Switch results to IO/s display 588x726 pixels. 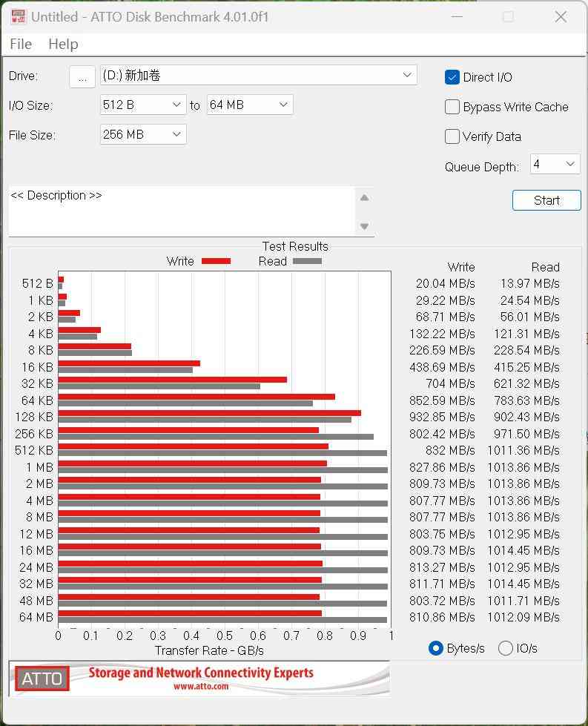pyautogui.click(x=506, y=648)
